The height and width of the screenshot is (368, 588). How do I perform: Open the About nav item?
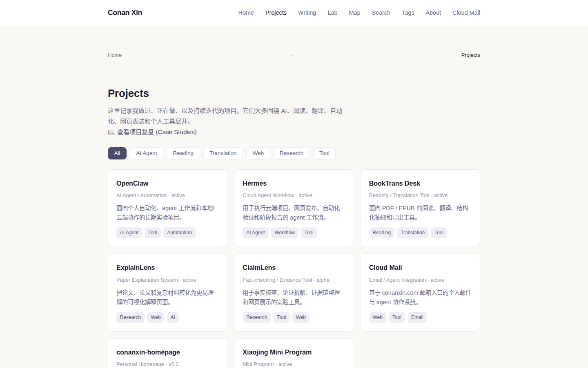coord(433,13)
